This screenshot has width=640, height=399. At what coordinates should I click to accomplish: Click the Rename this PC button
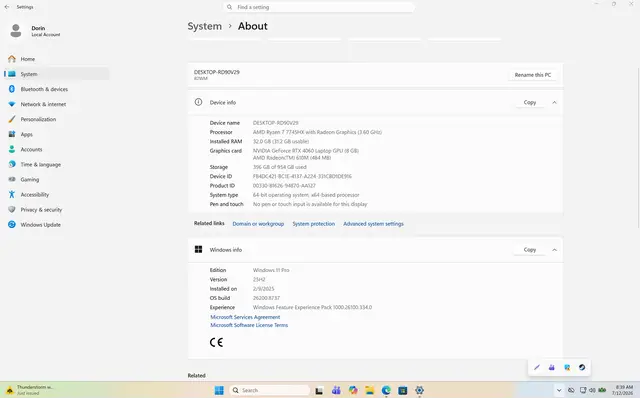pos(533,75)
